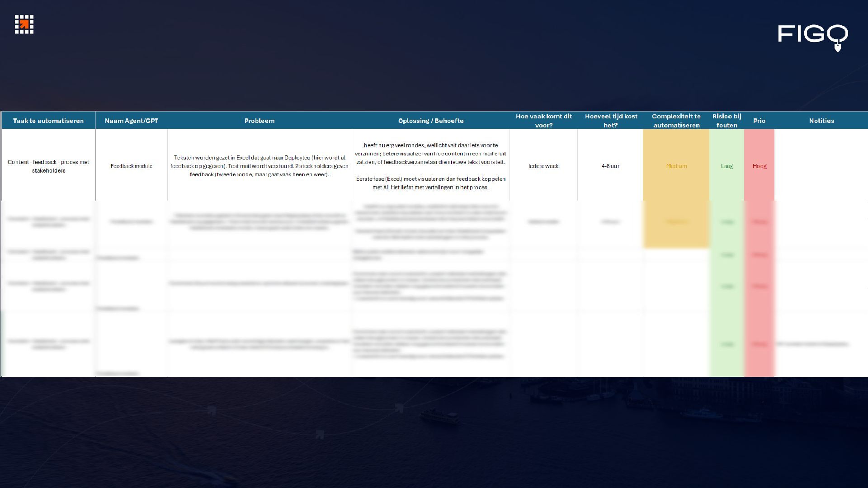Select the 'Taak te automatiseren' column header

(x=48, y=121)
